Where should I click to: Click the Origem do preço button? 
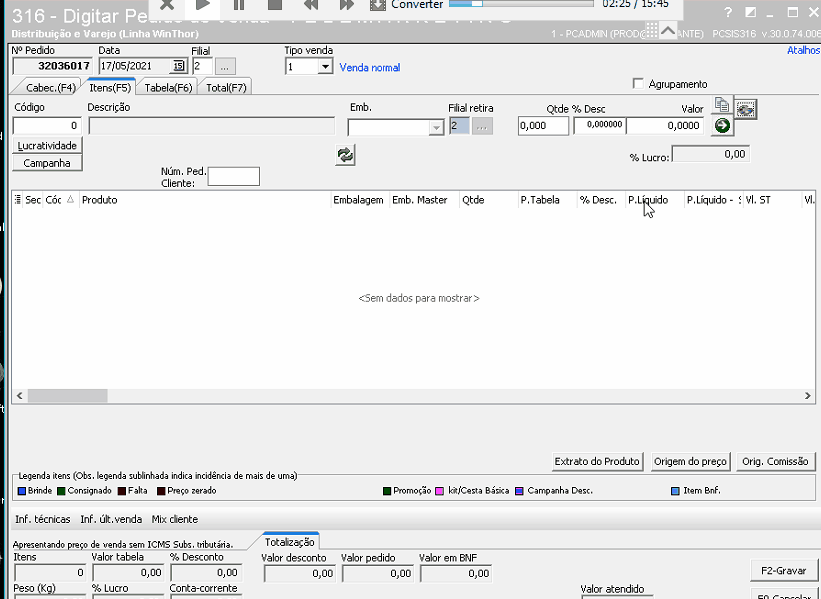[x=690, y=461]
